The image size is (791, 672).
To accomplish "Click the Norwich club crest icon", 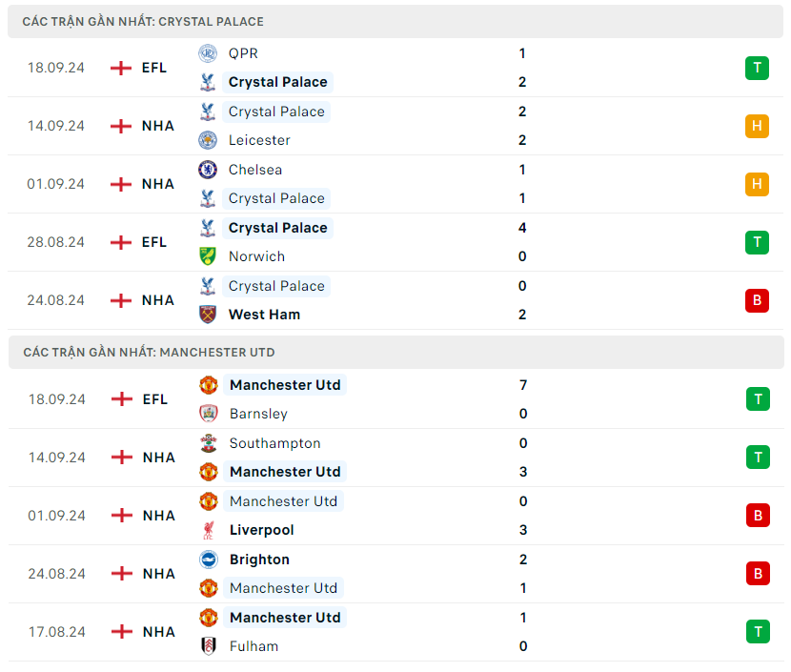I will tap(207, 256).
